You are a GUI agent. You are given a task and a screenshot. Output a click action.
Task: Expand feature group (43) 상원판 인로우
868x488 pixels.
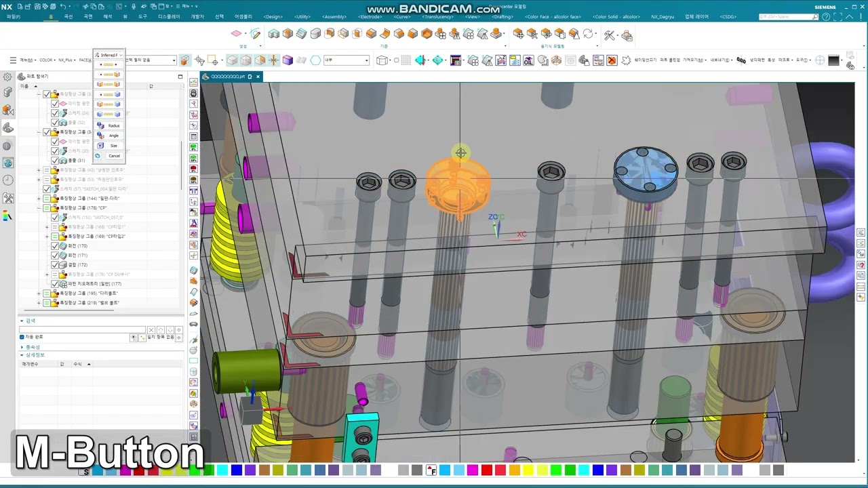tap(39, 170)
